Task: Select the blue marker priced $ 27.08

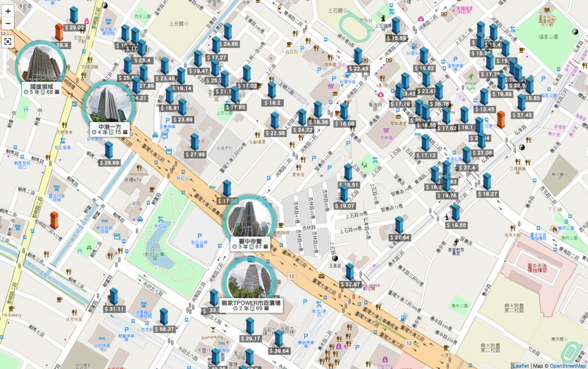Action: tap(481, 141)
